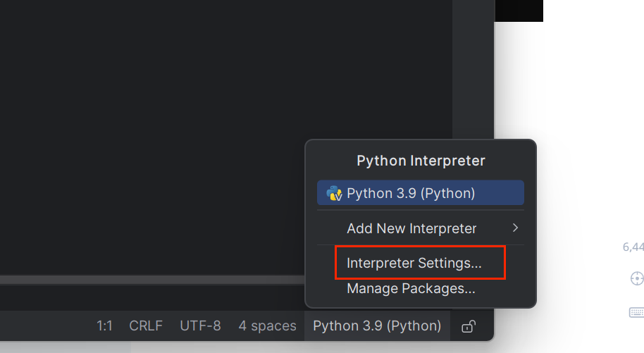
Task: Open the CRLF line separator dropdown
Action: coord(146,326)
